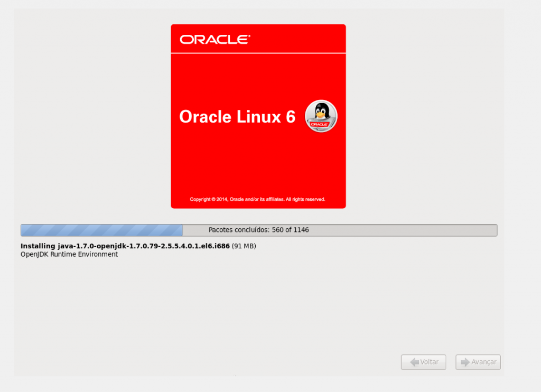
Task: Click the installation progress bar
Action: click(259, 230)
